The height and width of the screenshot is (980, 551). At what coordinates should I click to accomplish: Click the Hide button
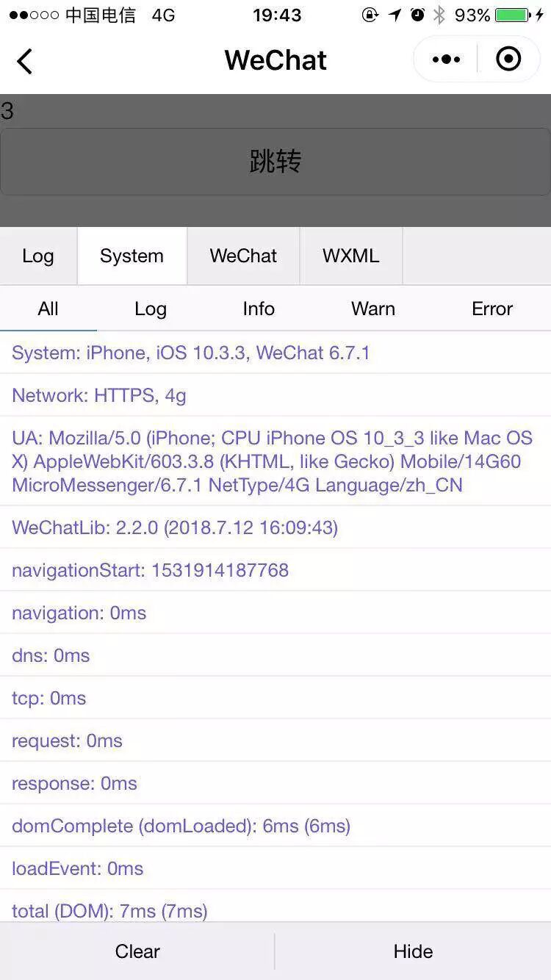[x=413, y=951]
